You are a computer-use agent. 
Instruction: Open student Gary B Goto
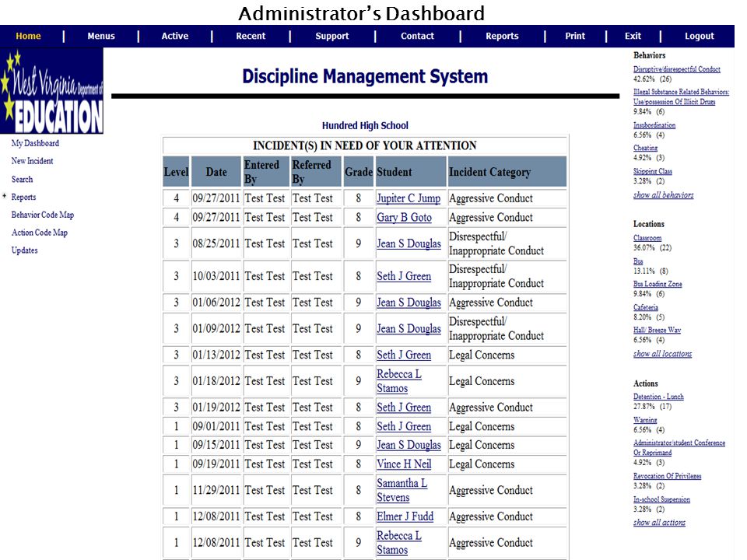pyautogui.click(x=404, y=218)
